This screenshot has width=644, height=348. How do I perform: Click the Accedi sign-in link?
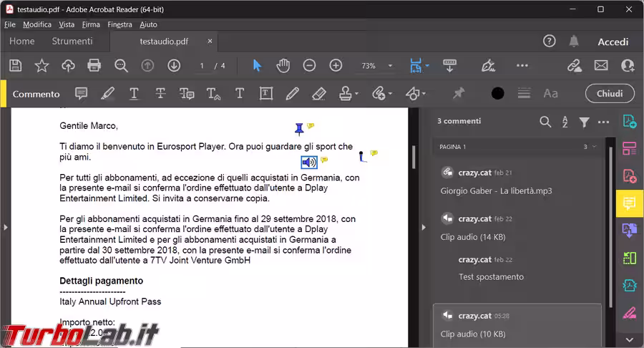click(x=613, y=42)
